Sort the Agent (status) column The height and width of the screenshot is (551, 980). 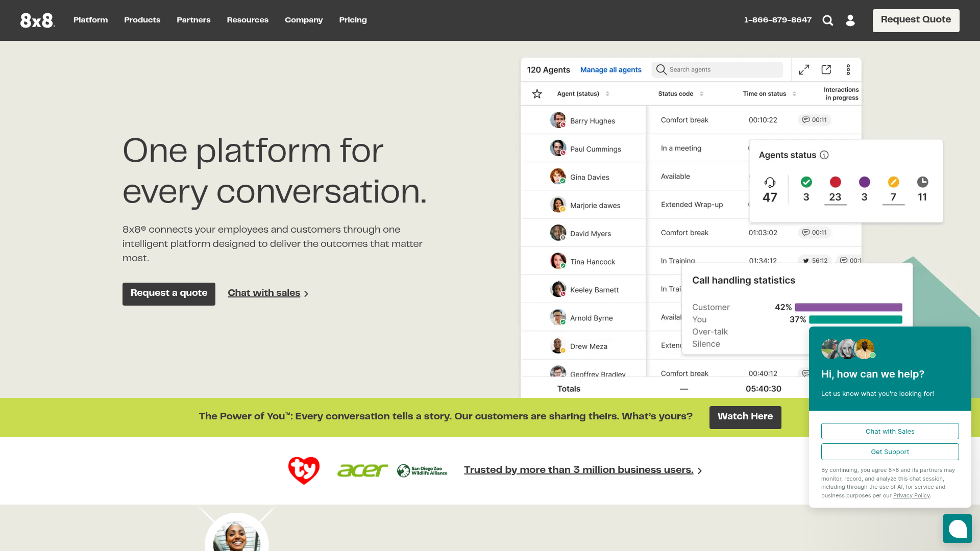point(607,94)
